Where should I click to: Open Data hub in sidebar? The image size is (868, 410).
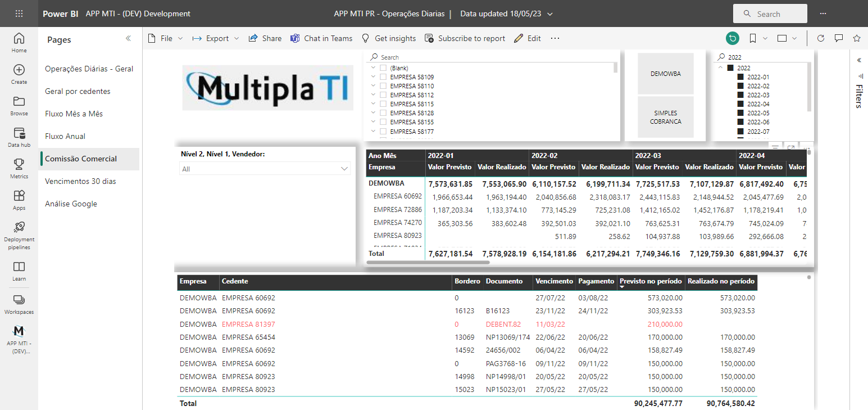tap(19, 137)
